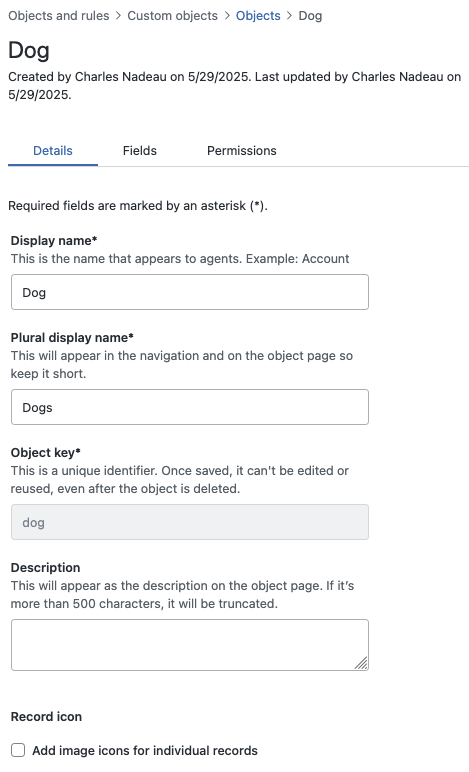
Task: Open the Details tab
Action: tap(53, 151)
